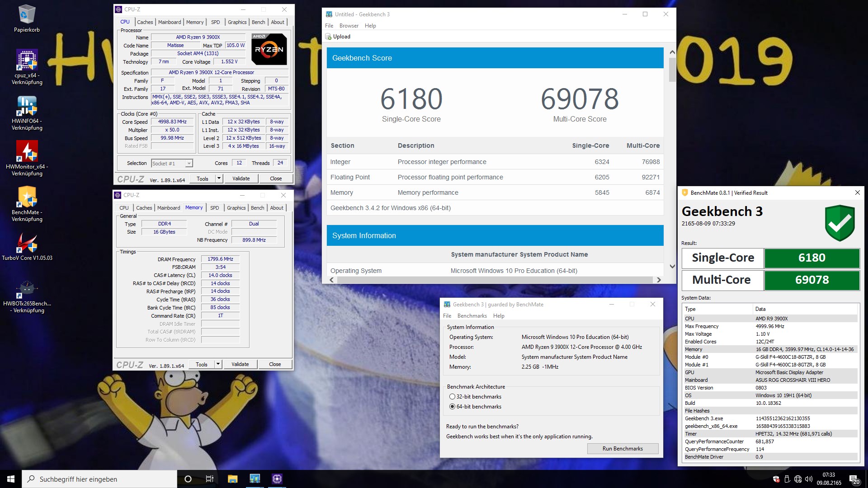Open the Papierkorb recycle bin icon
Image resolution: width=868 pixels, height=488 pixels.
(x=27, y=19)
